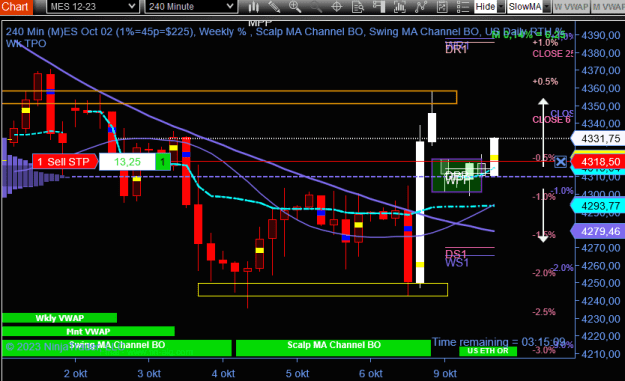Click the 4360,00 price axis label

601,88
